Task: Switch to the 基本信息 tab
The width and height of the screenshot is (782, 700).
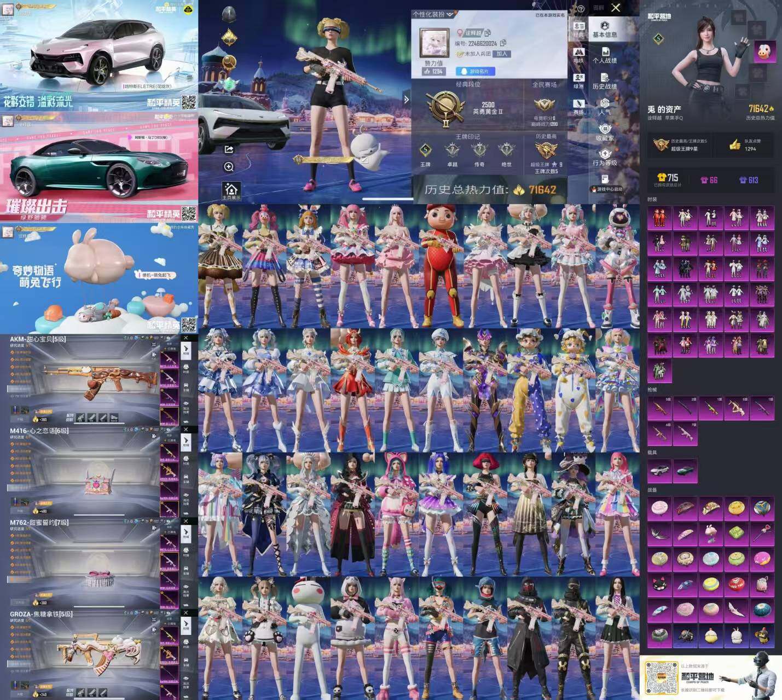Action: [605, 30]
